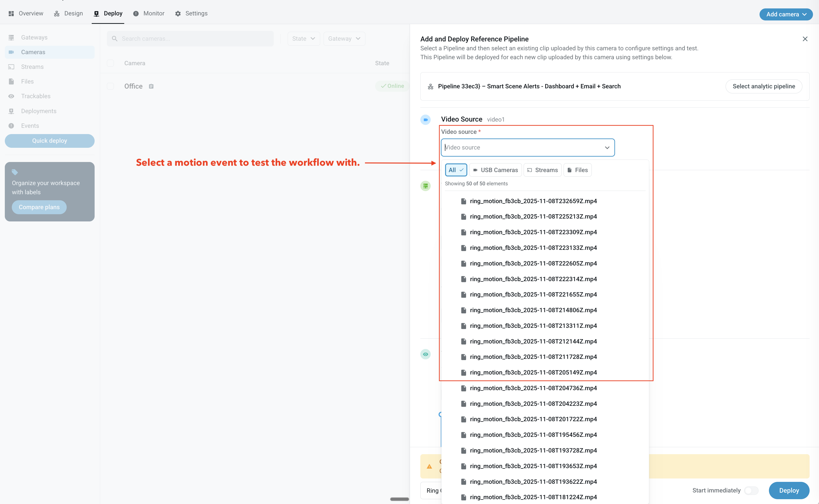Toggle the Start immediately switch
819x504 pixels.
(751, 490)
